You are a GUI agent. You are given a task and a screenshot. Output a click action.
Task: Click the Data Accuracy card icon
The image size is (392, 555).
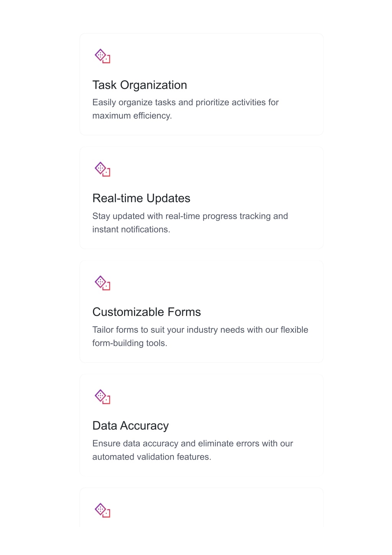pos(102,396)
